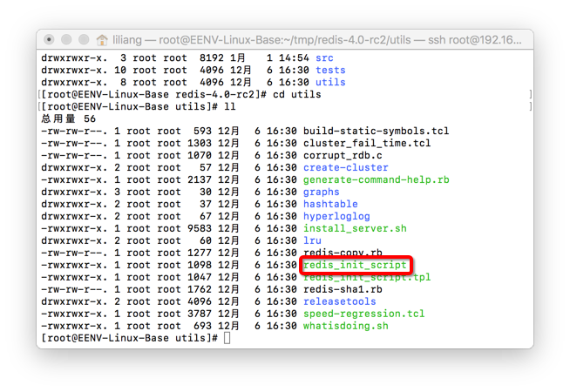Click the terminal cursor at final prompt
Screen dimensions: 570x392
point(227,338)
